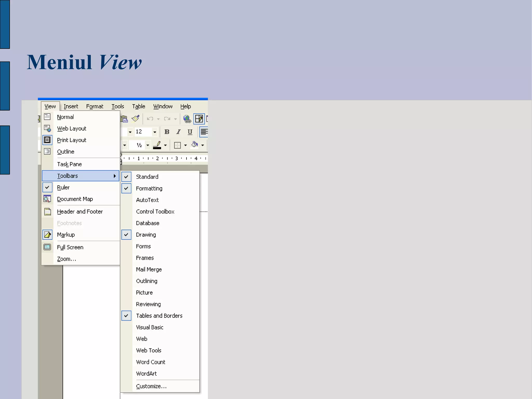Click the horizontal ruler at mark 2
532x399 pixels.
point(157,158)
